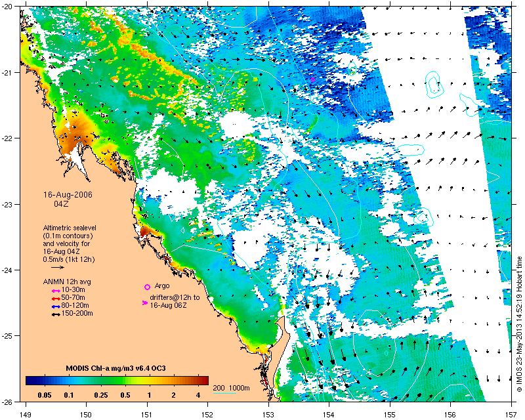Click the red 50-70m ANMN arrow symbol

56,299
